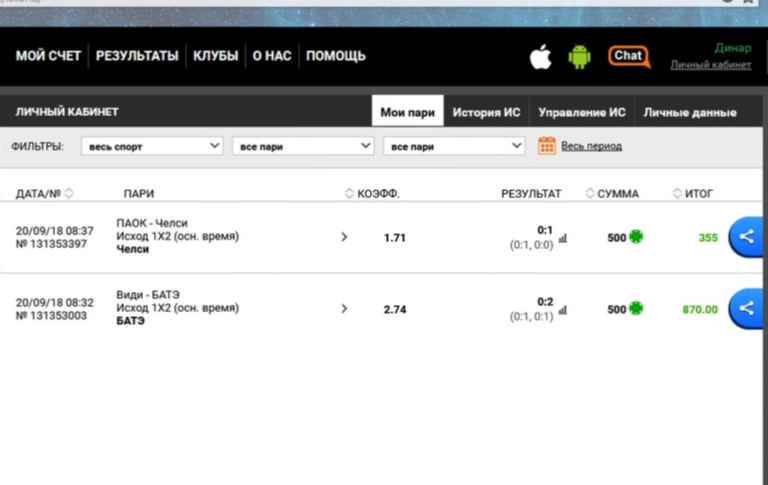The width and height of the screenshot is (768, 485).
Task: Open stats chart icon for ПАОК - Челси
Action: click(563, 238)
